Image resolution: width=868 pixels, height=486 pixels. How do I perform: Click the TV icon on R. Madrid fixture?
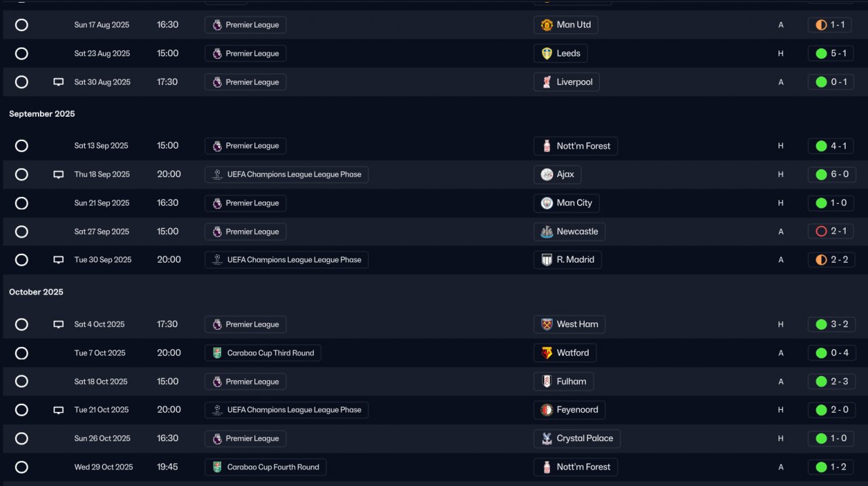point(58,260)
